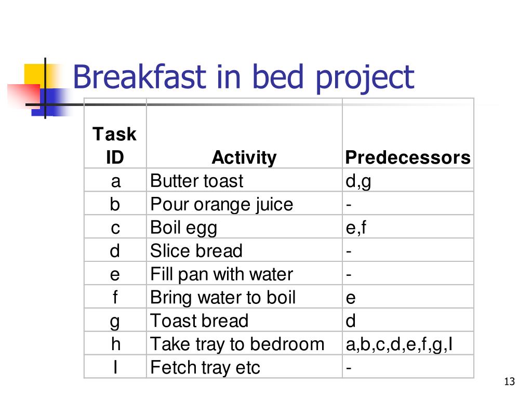532x399 pixels.
Task: Click the 'Fetch tray etc' cell
Action: coord(244,367)
